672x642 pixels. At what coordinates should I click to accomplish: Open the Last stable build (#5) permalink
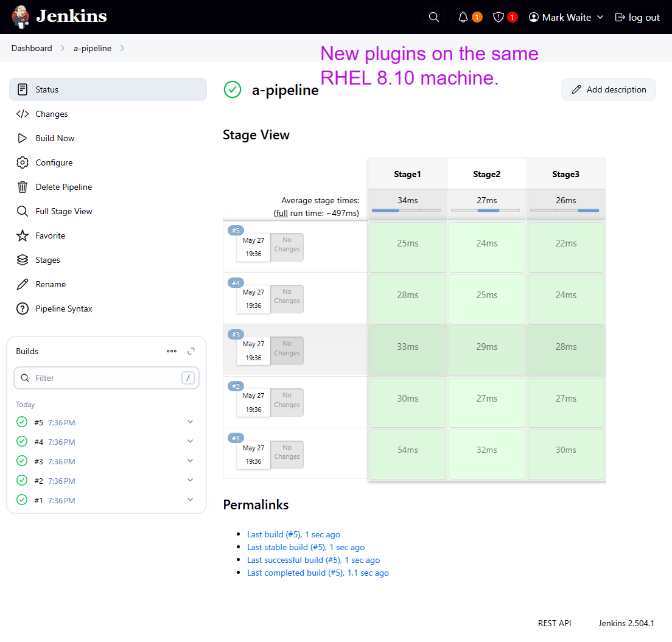306,547
